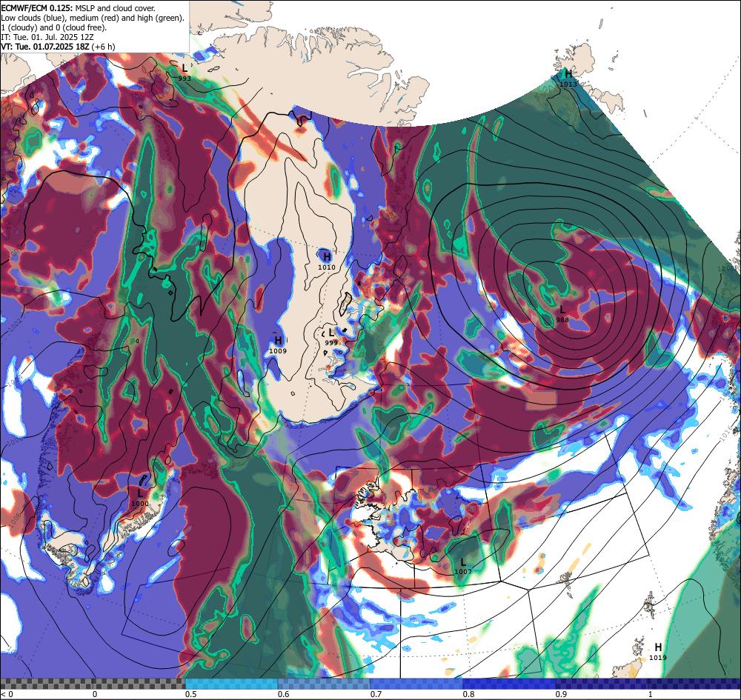Click the 'IT: Tue. 01. Jul. 2025 12Z' line
This screenshot has width=741, height=700.
[47, 37]
